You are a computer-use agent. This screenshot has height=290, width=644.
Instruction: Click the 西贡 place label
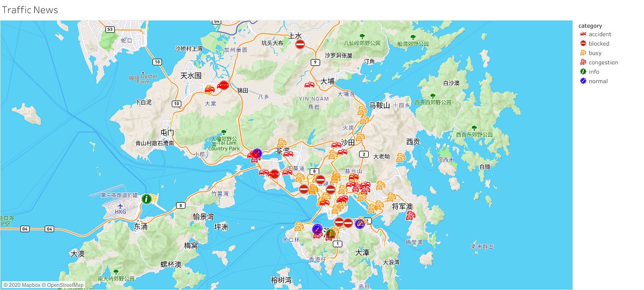pyautogui.click(x=413, y=142)
